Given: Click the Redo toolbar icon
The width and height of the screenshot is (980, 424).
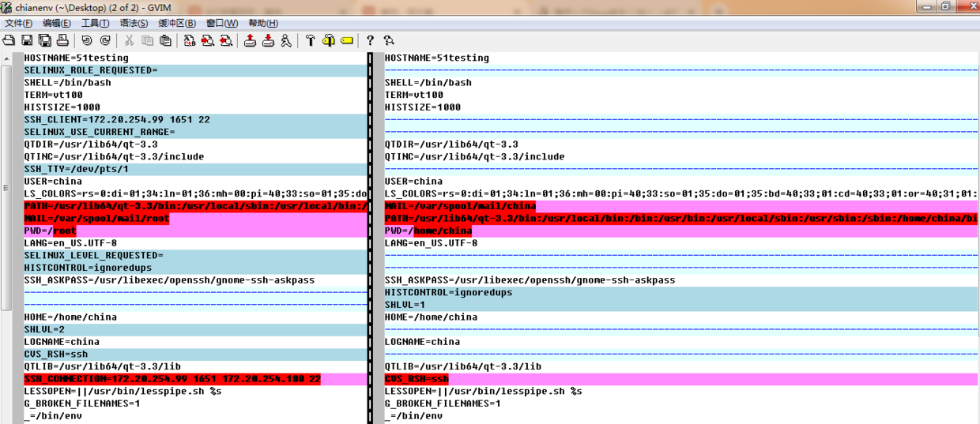Looking at the screenshot, I should click(105, 40).
